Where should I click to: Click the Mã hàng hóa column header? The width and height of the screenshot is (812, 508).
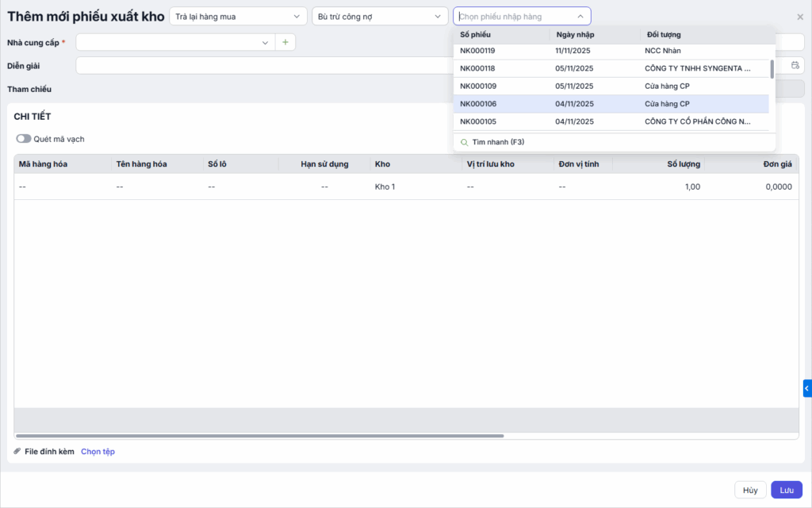coord(62,164)
